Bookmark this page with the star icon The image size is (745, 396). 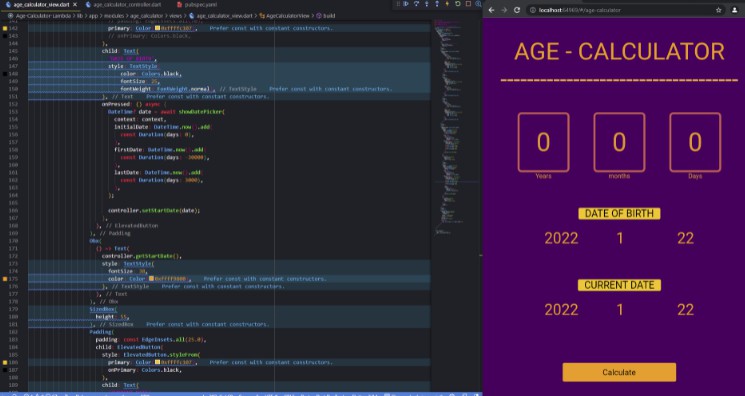(718, 10)
